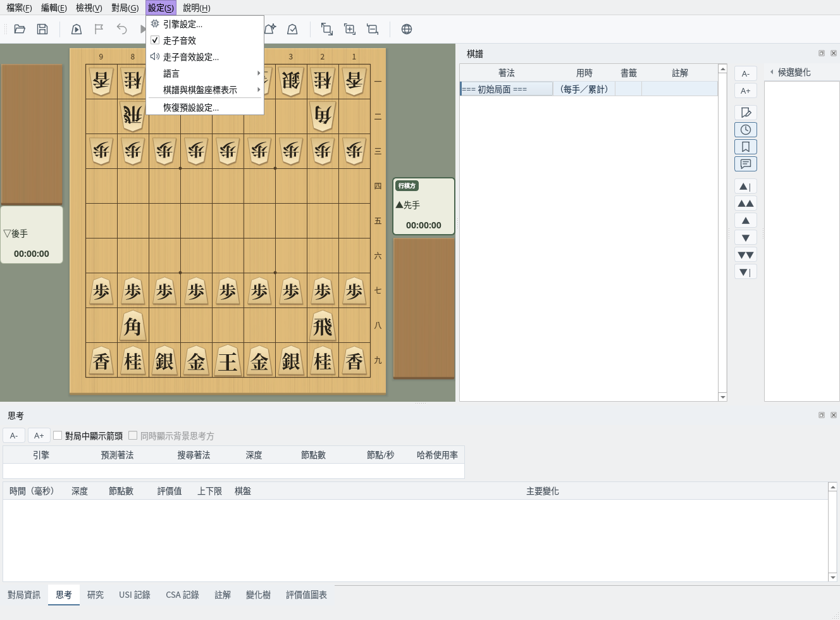Switch to the USI 記錄 tab
Screen dimensions: 840x620
pos(135,595)
